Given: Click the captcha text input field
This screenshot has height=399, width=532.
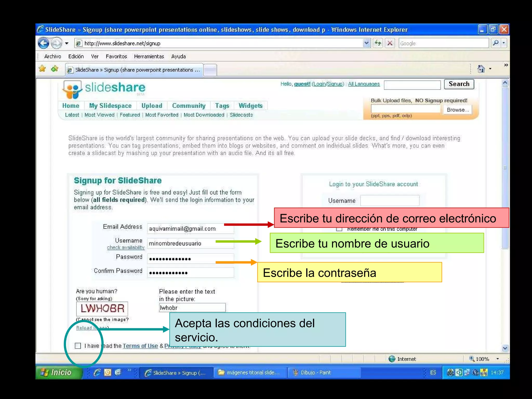Looking at the screenshot, I should click(x=192, y=308).
